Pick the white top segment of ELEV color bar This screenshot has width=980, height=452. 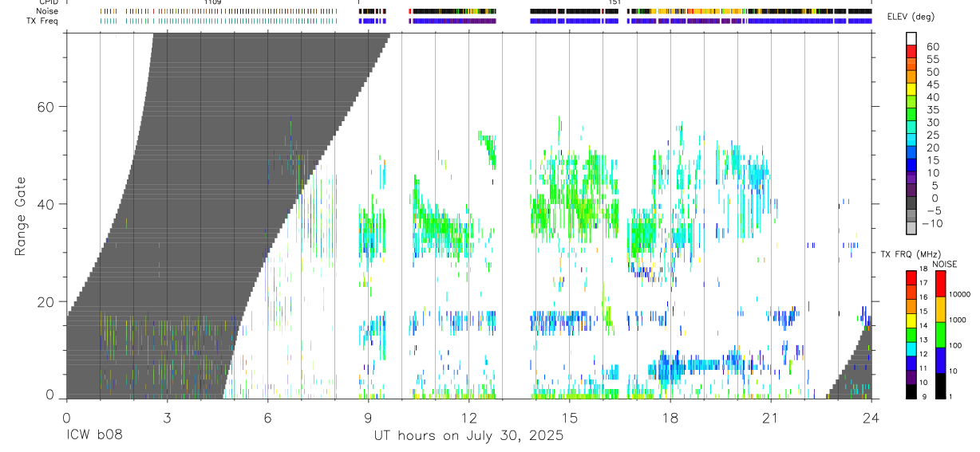911,39
